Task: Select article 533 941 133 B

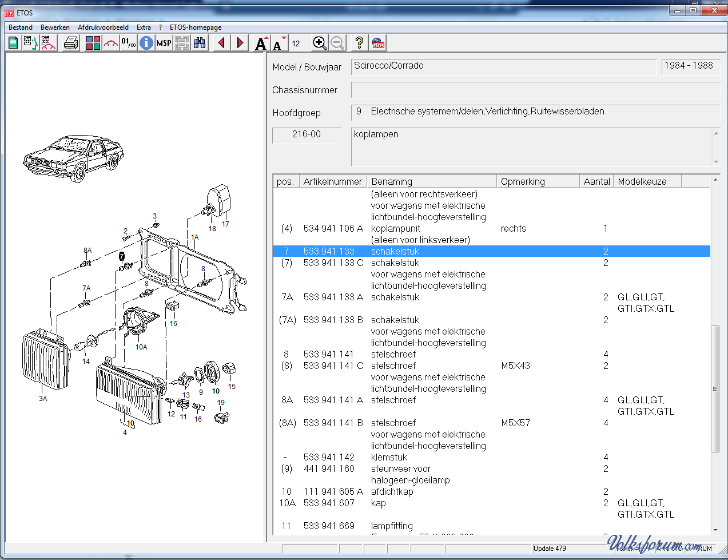Action: pyautogui.click(x=333, y=320)
